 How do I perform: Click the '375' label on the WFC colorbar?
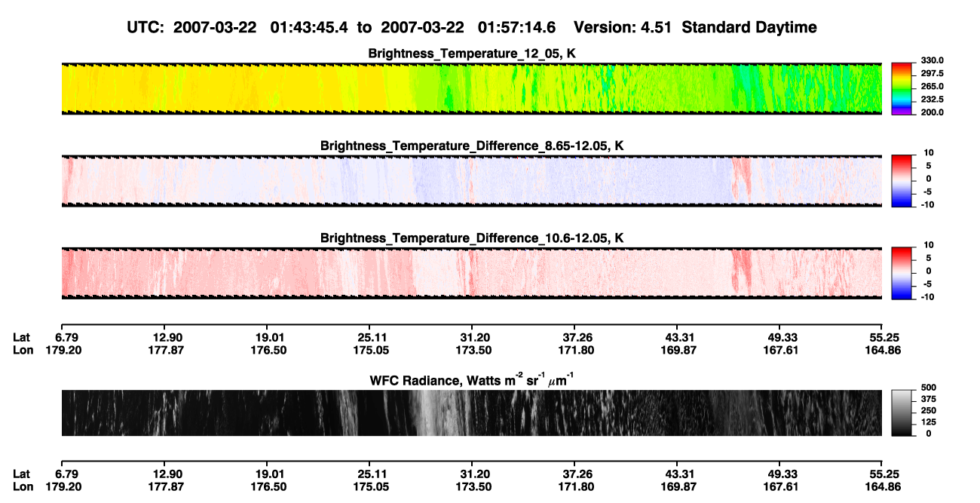pos(929,400)
